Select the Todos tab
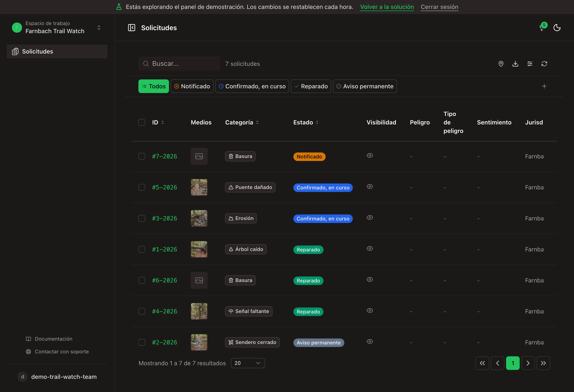 coord(153,86)
